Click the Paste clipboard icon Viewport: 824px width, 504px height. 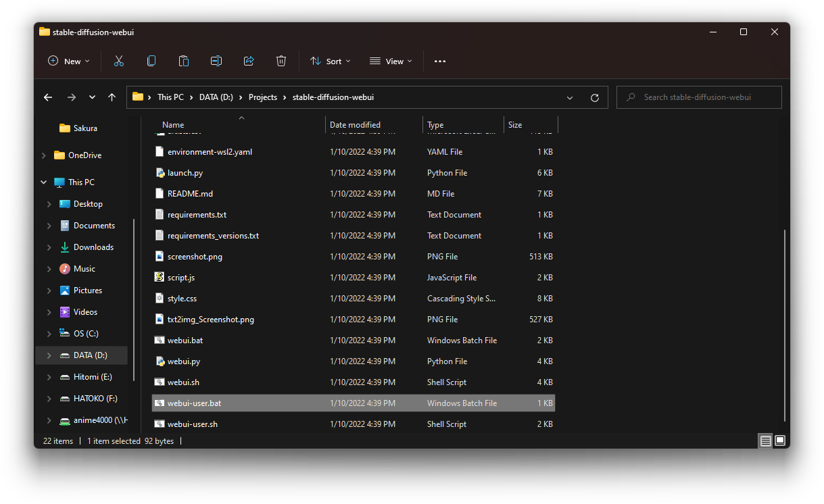184,61
